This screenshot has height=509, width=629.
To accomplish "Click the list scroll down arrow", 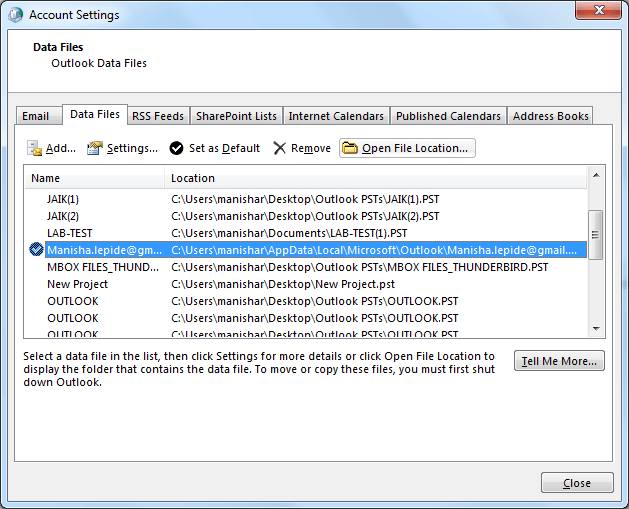I will pos(596,329).
